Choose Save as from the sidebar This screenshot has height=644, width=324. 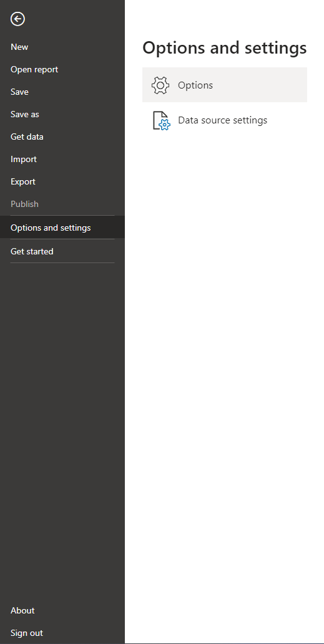click(25, 114)
